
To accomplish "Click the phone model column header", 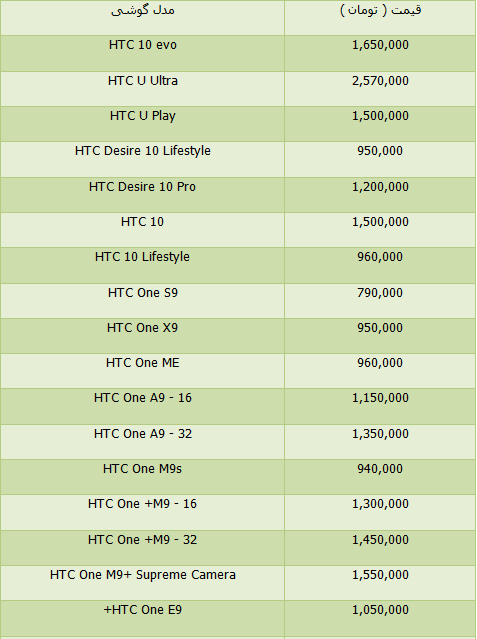I will (x=143, y=10).
